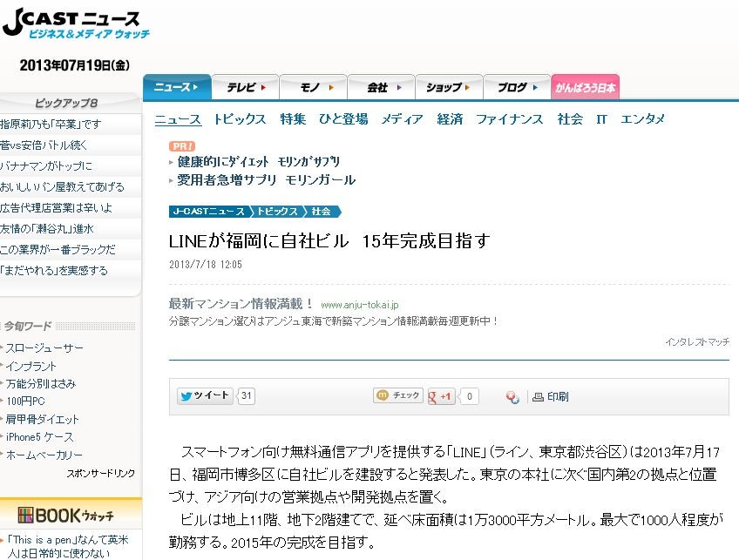This screenshot has height=560, width=739.
Task: Select エンタメ in the sub navigation
Action: click(642, 119)
